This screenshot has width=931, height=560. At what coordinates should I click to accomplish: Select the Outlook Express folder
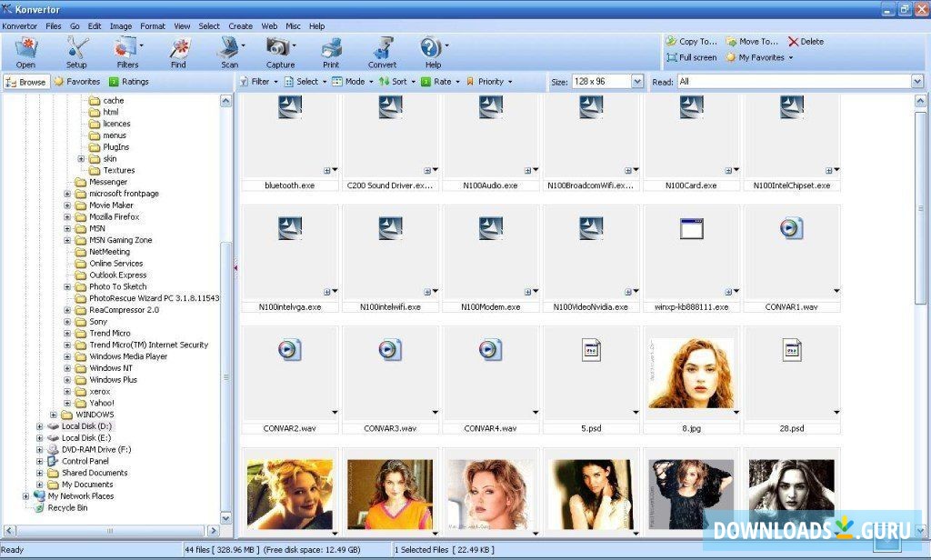click(x=117, y=275)
